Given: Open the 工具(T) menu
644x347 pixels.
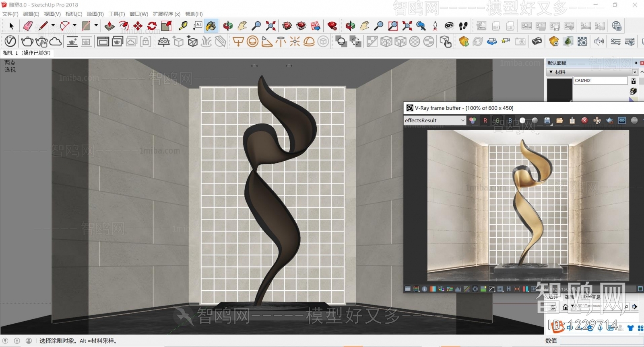Looking at the screenshot, I should (x=117, y=14).
